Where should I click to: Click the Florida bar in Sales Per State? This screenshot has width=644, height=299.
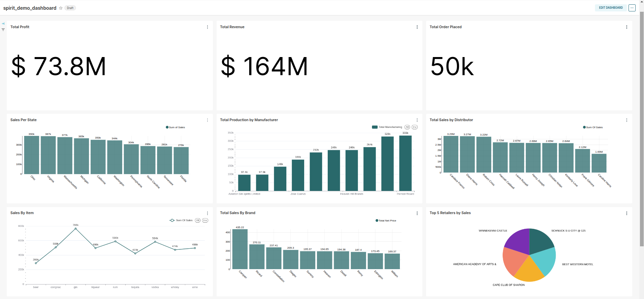[181, 160]
